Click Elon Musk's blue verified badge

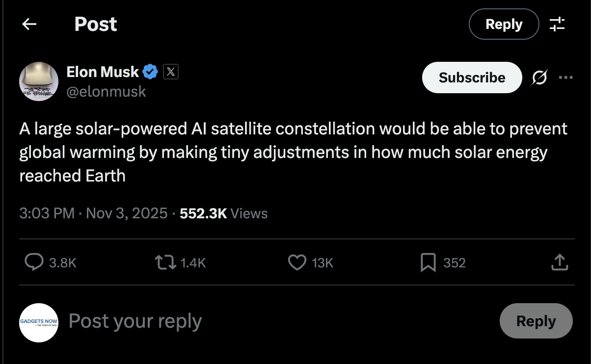coord(150,71)
